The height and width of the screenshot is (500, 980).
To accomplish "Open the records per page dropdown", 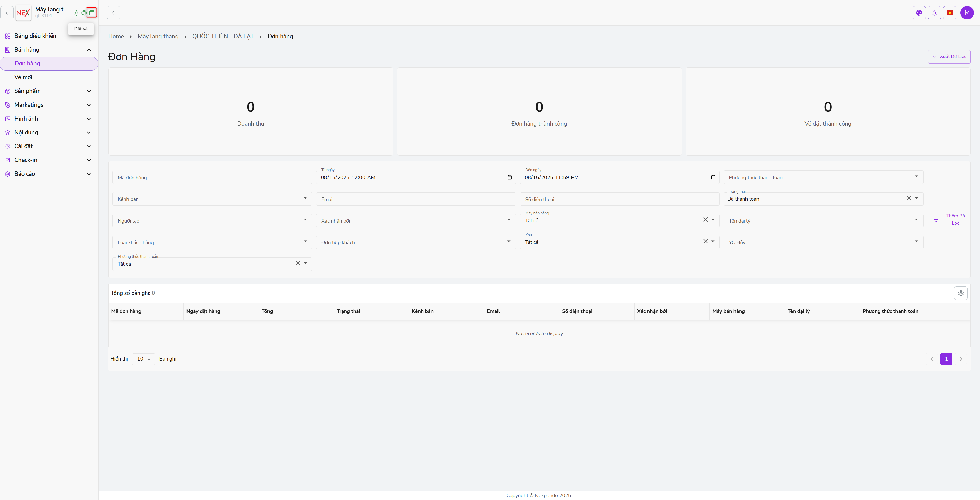I will point(143,359).
